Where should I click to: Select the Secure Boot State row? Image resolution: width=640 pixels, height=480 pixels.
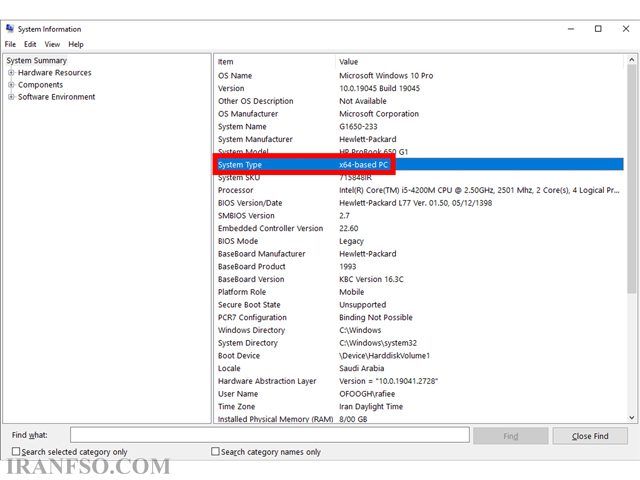pyautogui.click(x=419, y=305)
